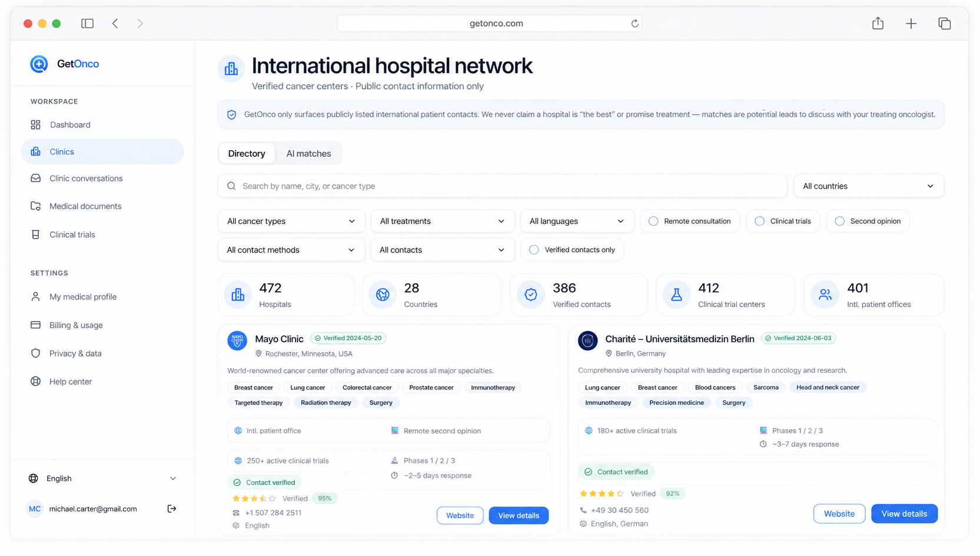Reload the page with refresh icon
980x556 pixels.
coord(634,24)
